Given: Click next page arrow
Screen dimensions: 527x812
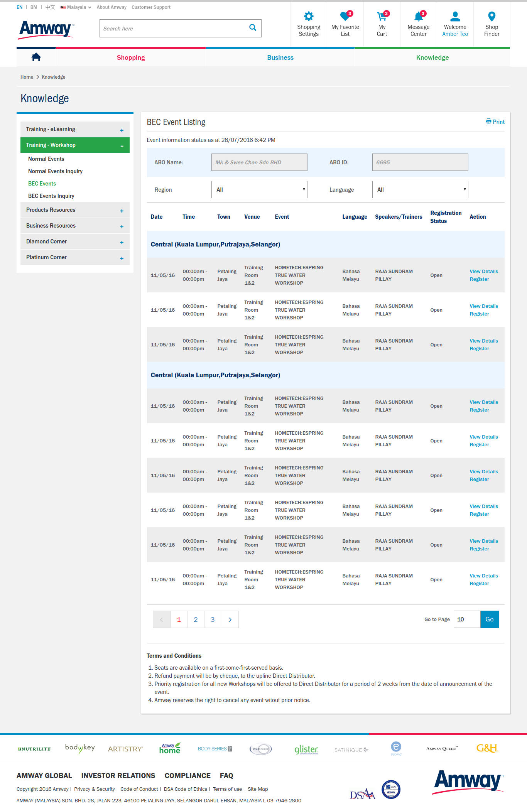Looking at the screenshot, I should (230, 620).
